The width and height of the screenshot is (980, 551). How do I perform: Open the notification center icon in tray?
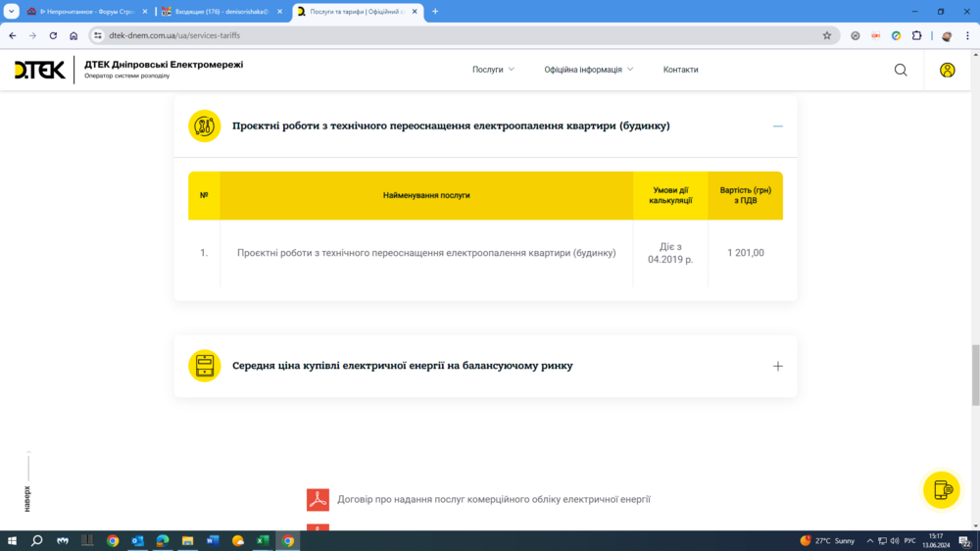(x=965, y=540)
